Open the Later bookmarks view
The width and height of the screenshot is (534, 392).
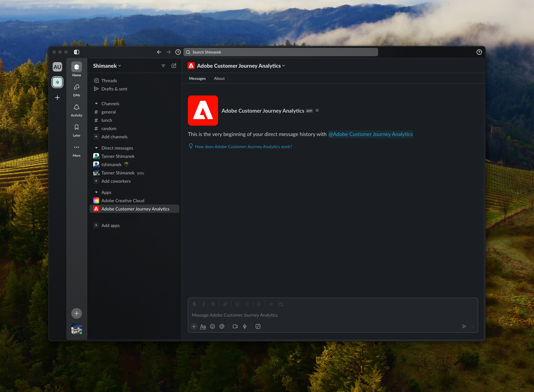pos(77,130)
